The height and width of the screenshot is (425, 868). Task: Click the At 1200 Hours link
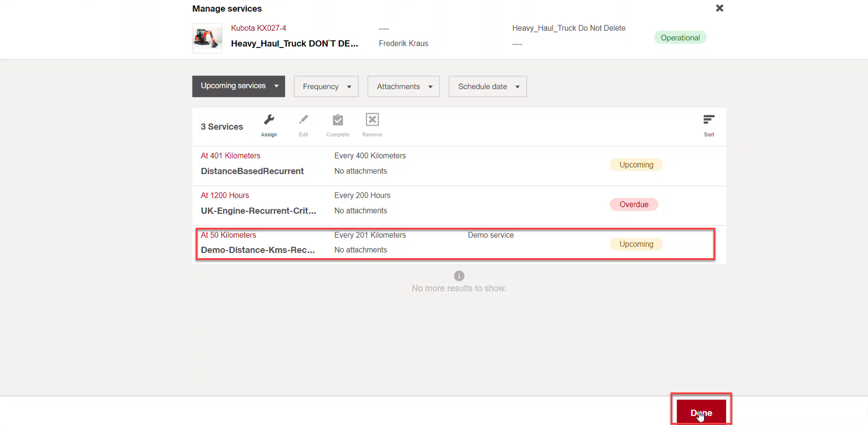coord(225,195)
